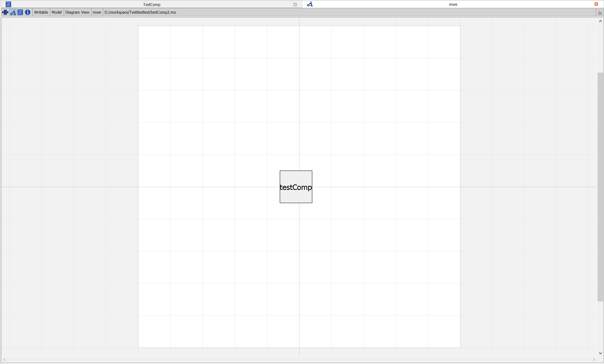Select the TestComp tab
The image size is (604, 364).
pos(152,4)
